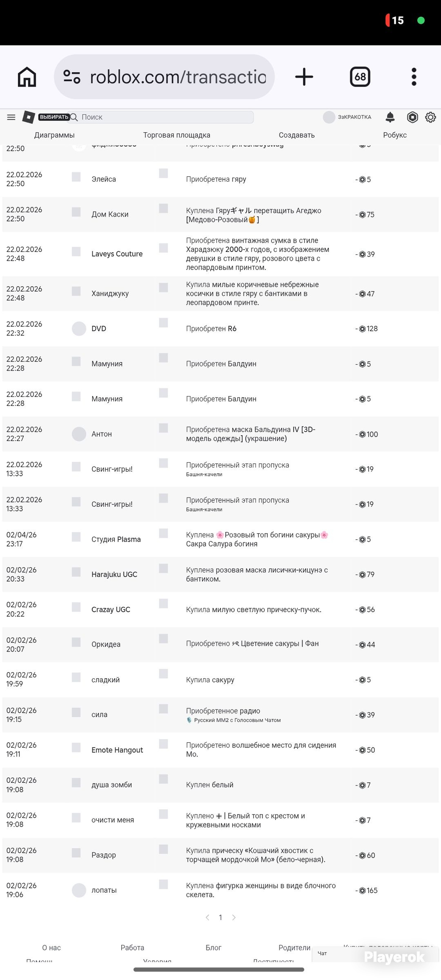
Task: Open the settings gear icon
Action: (430, 117)
